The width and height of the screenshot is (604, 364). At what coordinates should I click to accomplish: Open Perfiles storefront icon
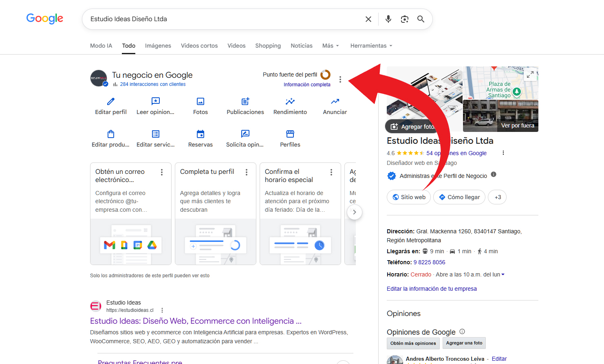click(290, 134)
